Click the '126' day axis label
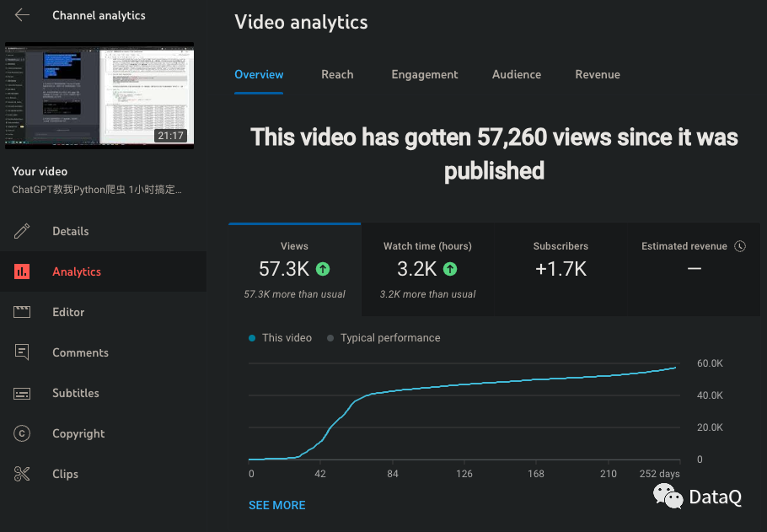The height and width of the screenshot is (532, 767). click(464, 473)
